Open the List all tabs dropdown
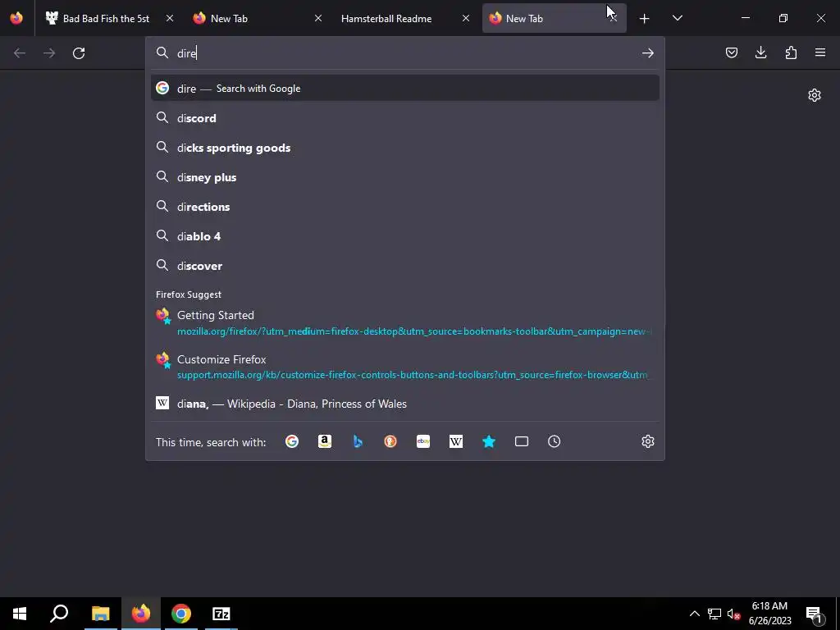 (x=677, y=18)
